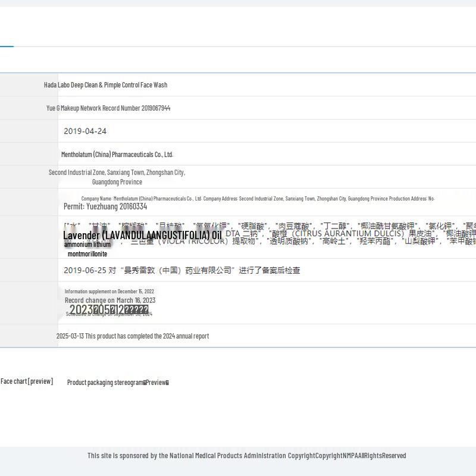Viewport: 476px width, 476px height.
Task: Click the Lavender (LAVANDULA ANGUSTIFOLIA) Oil ingredient
Action: coord(142,236)
